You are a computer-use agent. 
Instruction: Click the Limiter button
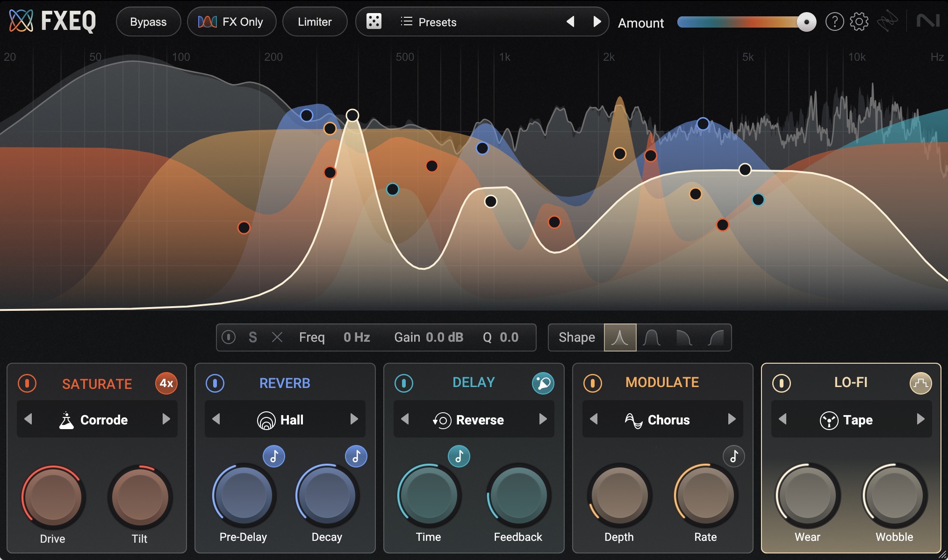[315, 22]
